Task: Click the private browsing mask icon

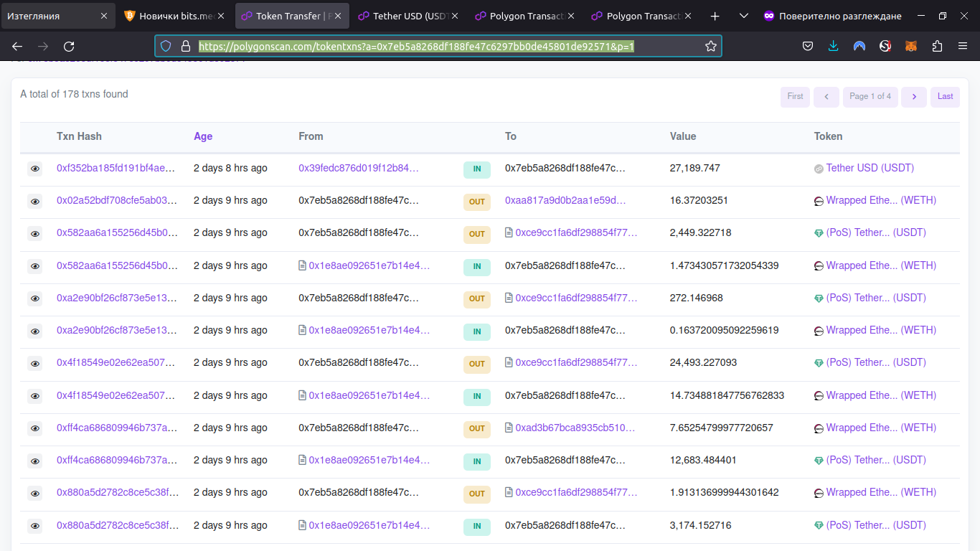Action: 769,16
